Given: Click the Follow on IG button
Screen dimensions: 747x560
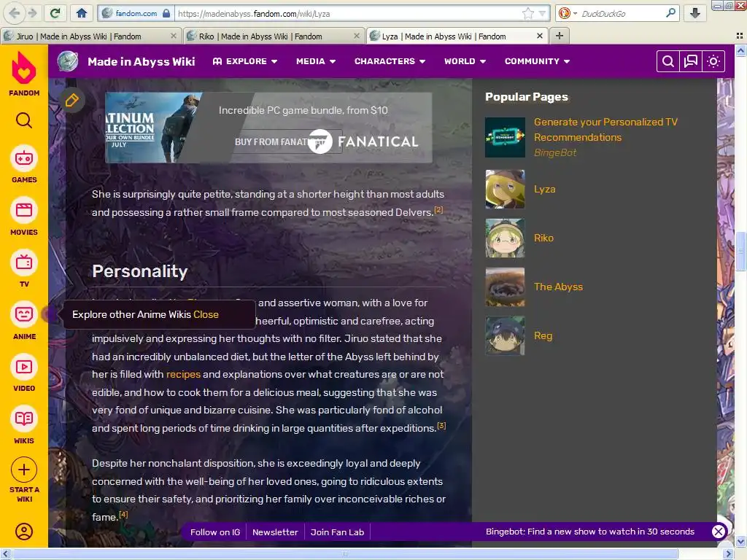Looking at the screenshot, I should click(215, 532).
